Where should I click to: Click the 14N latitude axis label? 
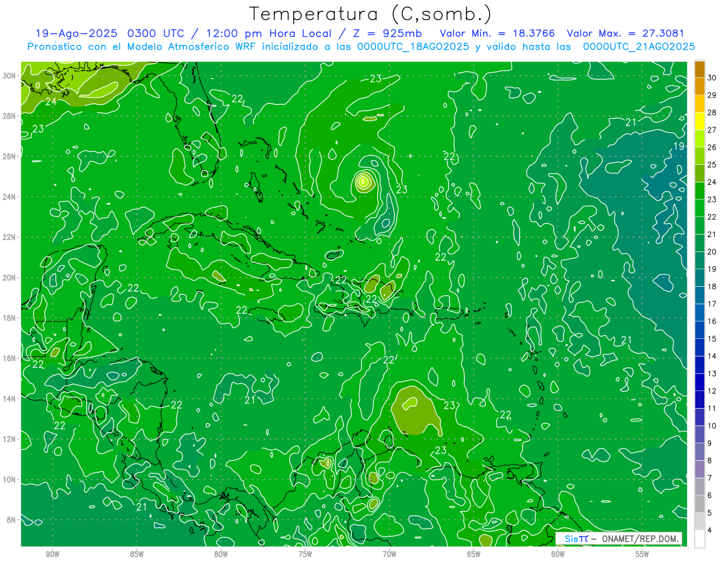(9, 399)
